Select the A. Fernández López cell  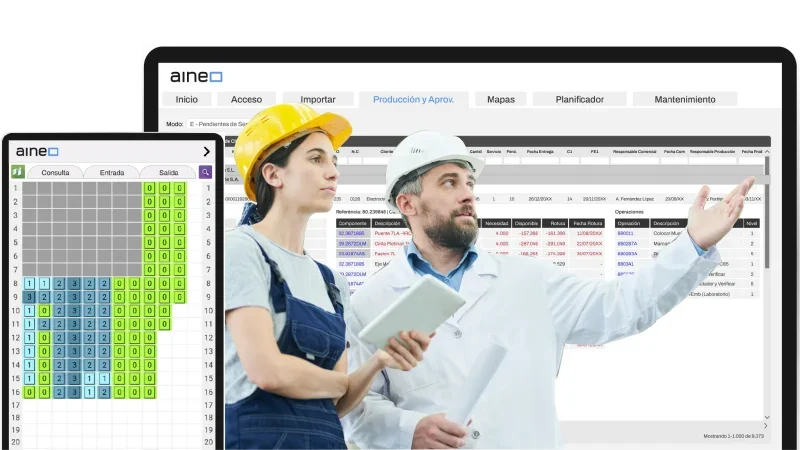click(634, 199)
